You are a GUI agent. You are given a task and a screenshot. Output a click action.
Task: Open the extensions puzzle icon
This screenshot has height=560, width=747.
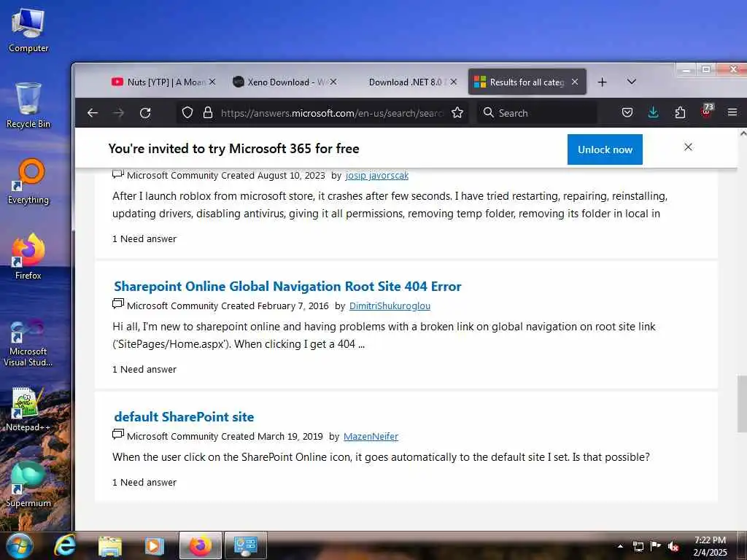[680, 113]
